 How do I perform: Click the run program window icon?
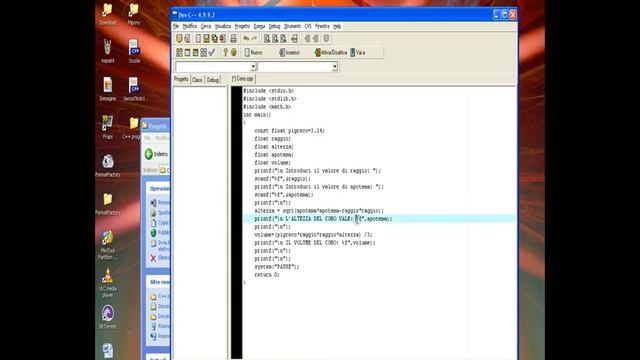pos(187,53)
